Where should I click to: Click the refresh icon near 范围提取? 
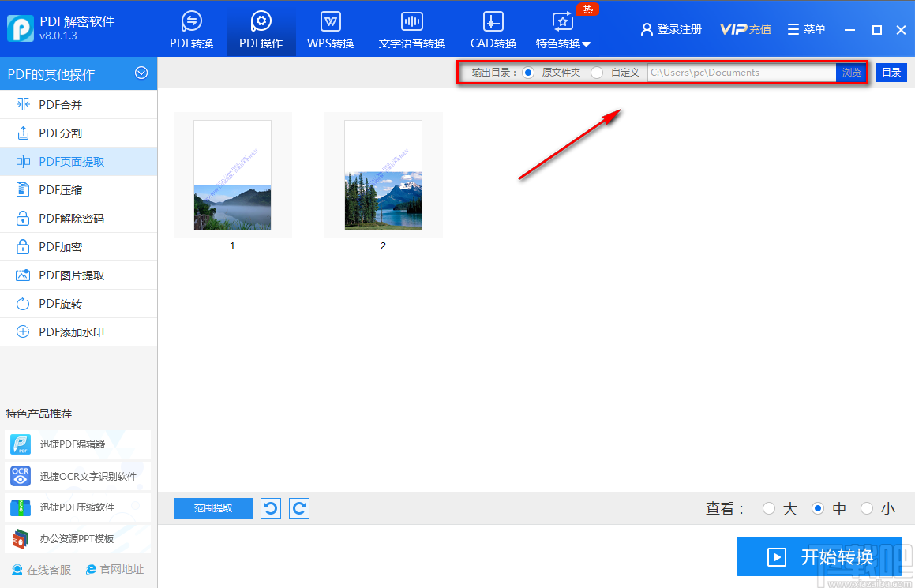point(270,507)
